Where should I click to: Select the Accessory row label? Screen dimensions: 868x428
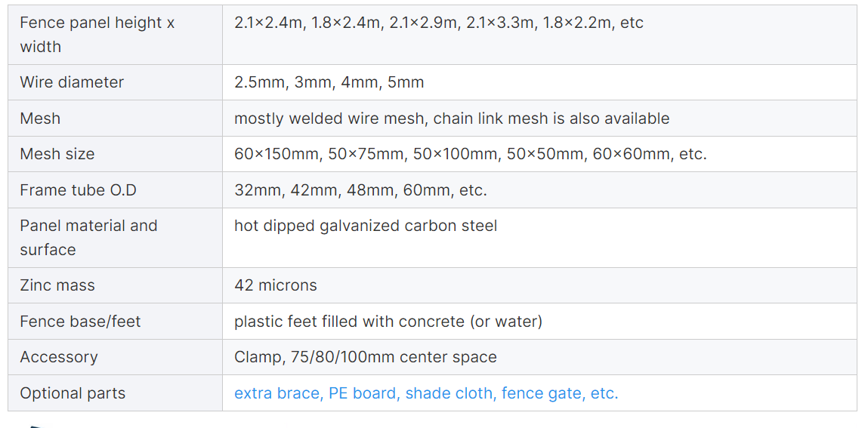(59, 357)
